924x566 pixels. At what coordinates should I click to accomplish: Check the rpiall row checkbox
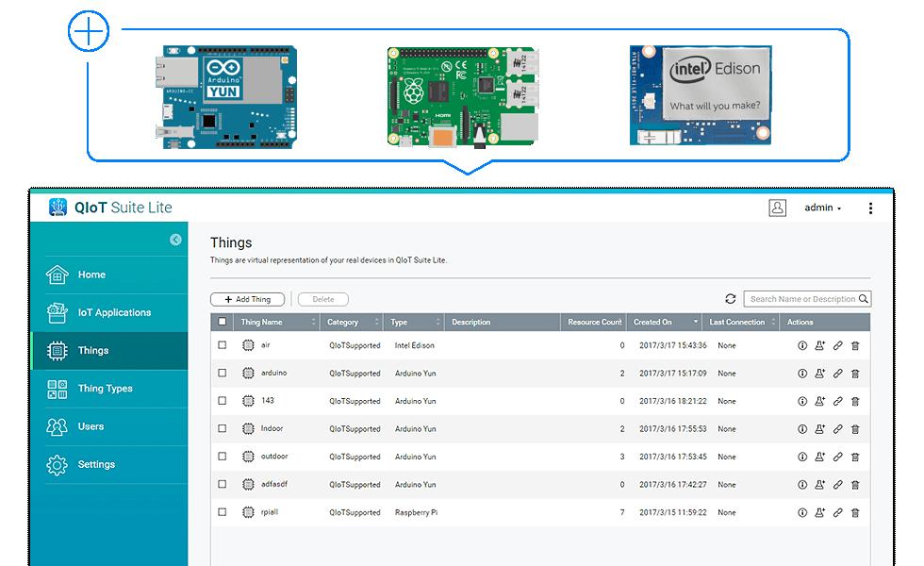click(223, 511)
